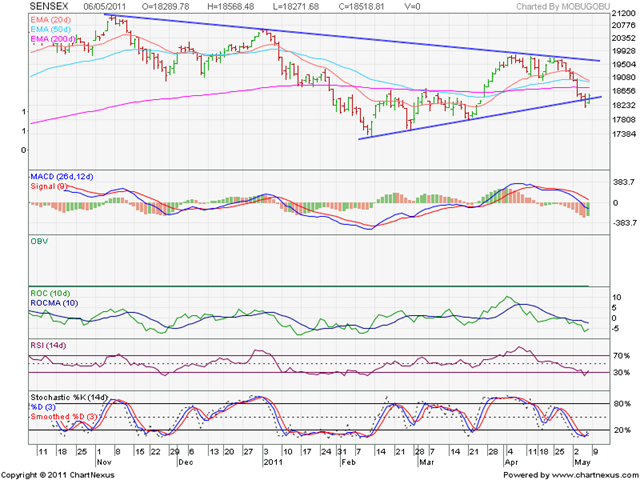
Task: Click the 80% stochastic level label
Action: pyautogui.click(x=621, y=404)
